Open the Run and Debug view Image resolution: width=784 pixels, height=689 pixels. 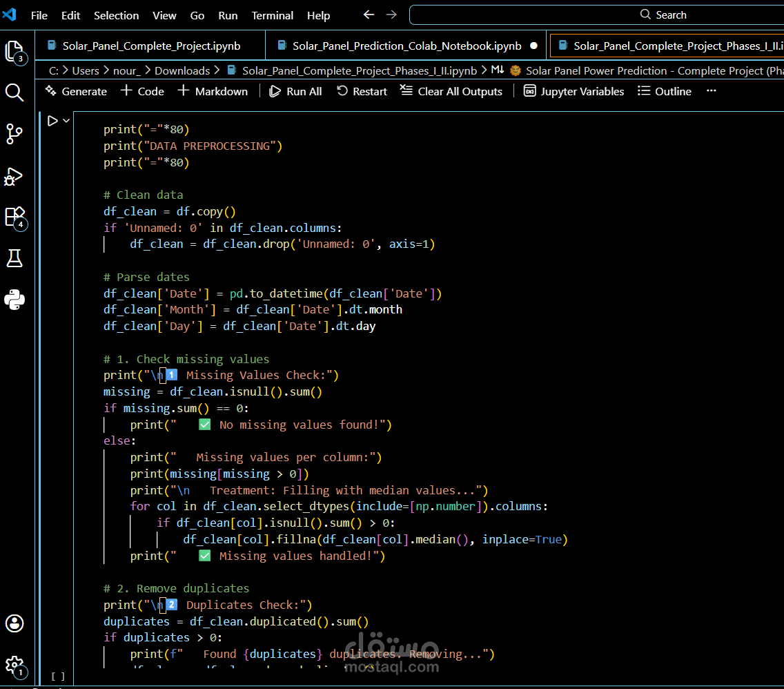click(x=14, y=176)
